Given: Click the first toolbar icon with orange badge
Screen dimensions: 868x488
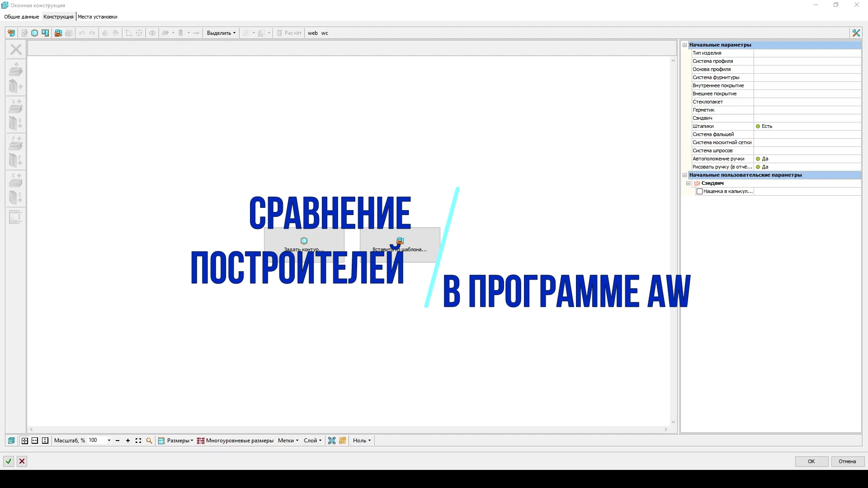Looking at the screenshot, I should (x=11, y=33).
